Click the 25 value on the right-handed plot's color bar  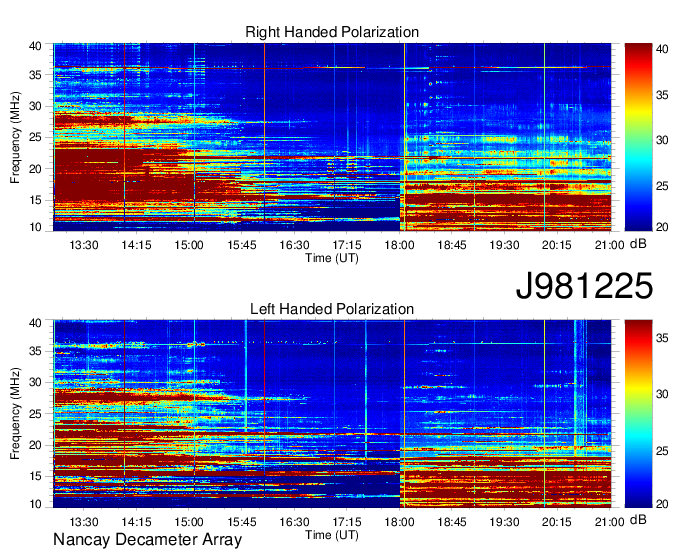[x=662, y=186]
